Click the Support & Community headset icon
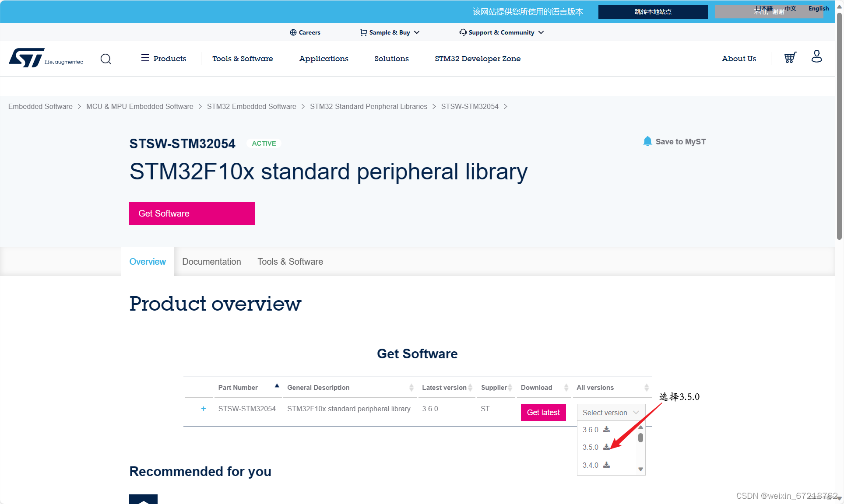This screenshot has width=844, height=504. click(x=463, y=32)
